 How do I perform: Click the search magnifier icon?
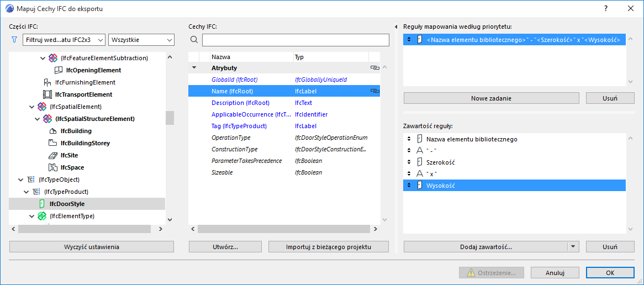click(x=194, y=40)
